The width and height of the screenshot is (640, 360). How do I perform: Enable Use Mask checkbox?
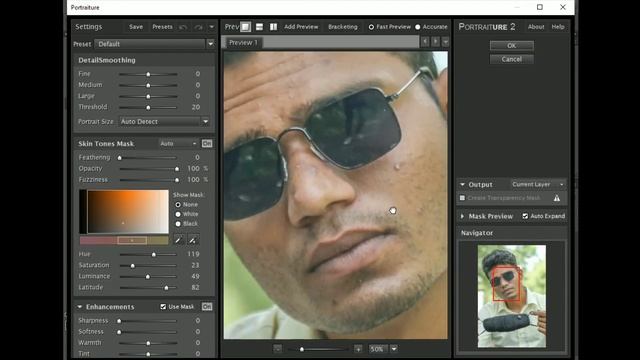[x=163, y=307]
